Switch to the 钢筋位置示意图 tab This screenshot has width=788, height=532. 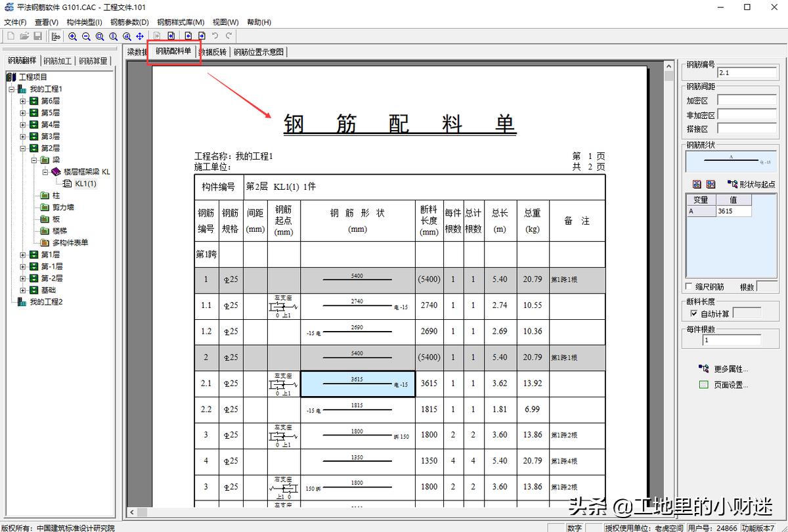click(x=259, y=52)
